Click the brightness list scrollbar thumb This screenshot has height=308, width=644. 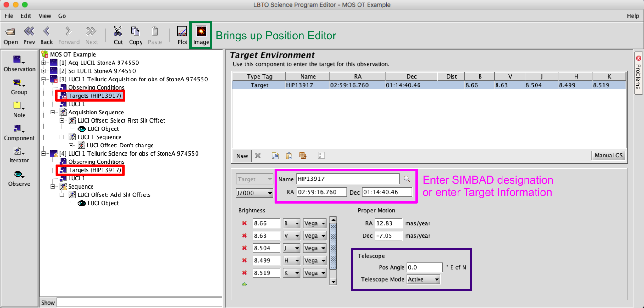pyautogui.click(x=333, y=246)
